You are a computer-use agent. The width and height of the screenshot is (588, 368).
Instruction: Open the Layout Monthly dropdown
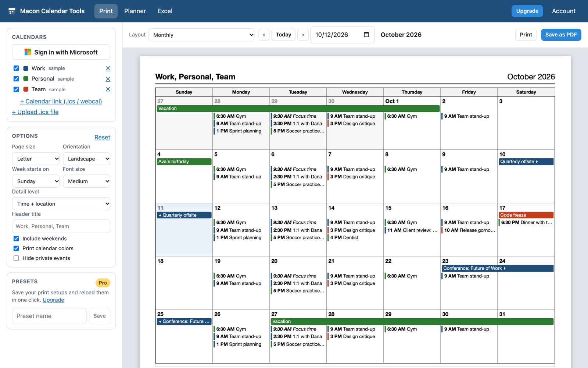[x=201, y=35]
